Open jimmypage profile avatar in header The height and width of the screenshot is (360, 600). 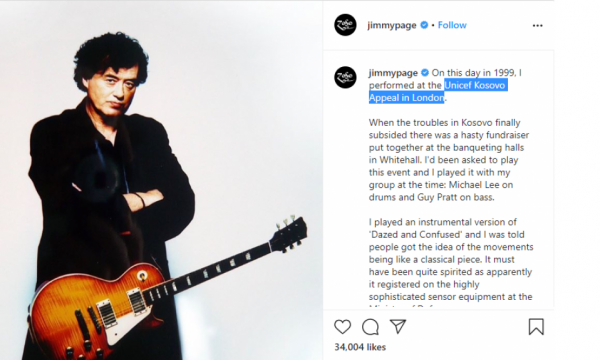tap(346, 25)
